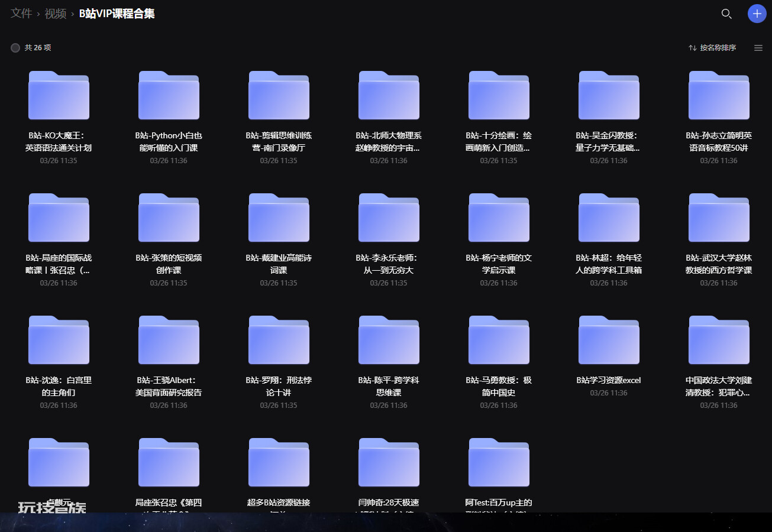772x532 pixels.
Task: Open folder B站-陈平-跨学科思维课
Action: coord(389,340)
